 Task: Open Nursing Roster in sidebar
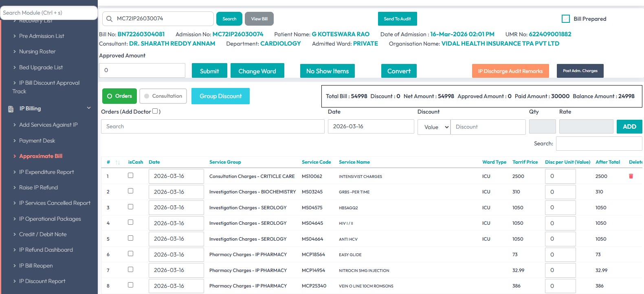(37, 51)
